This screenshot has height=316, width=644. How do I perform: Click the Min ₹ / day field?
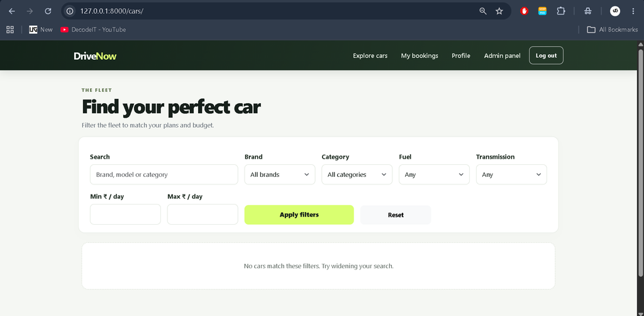point(125,215)
